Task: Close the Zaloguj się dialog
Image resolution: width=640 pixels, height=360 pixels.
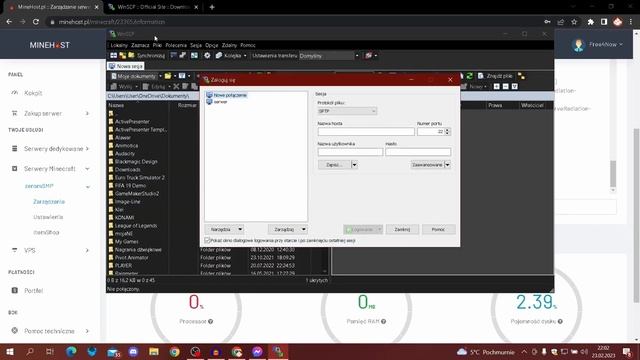Action: [450, 80]
